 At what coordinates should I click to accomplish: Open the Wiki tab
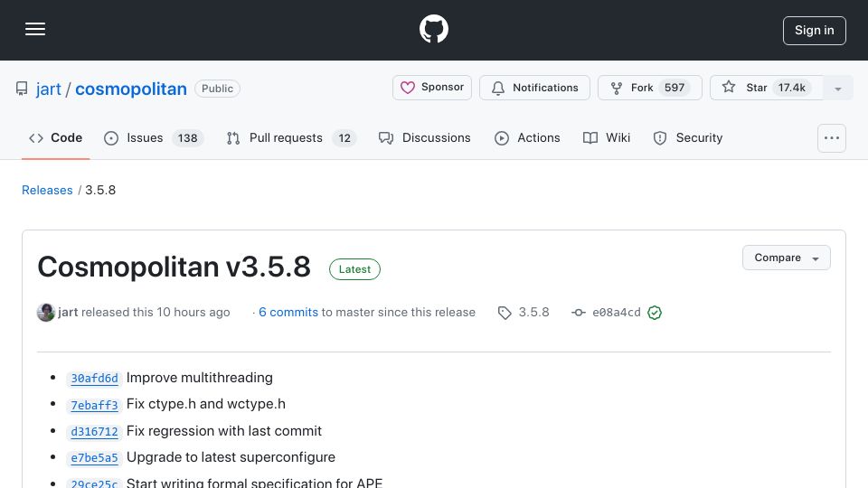click(x=607, y=137)
